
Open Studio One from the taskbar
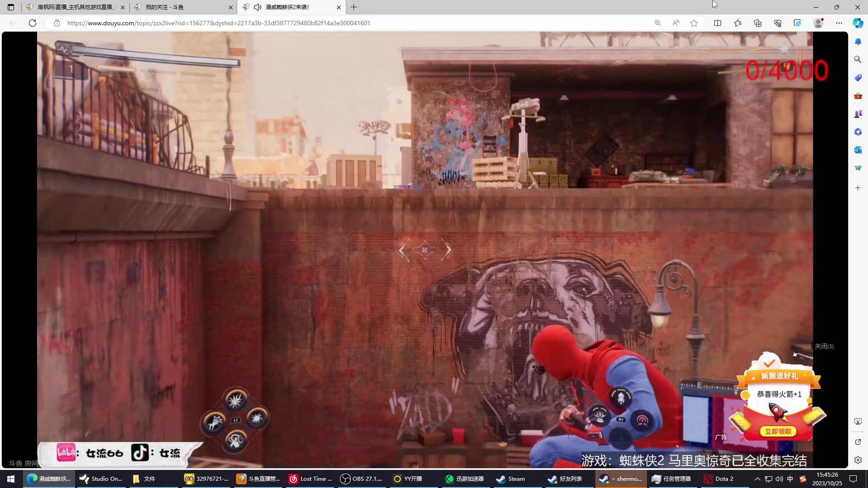click(x=101, y=479)
